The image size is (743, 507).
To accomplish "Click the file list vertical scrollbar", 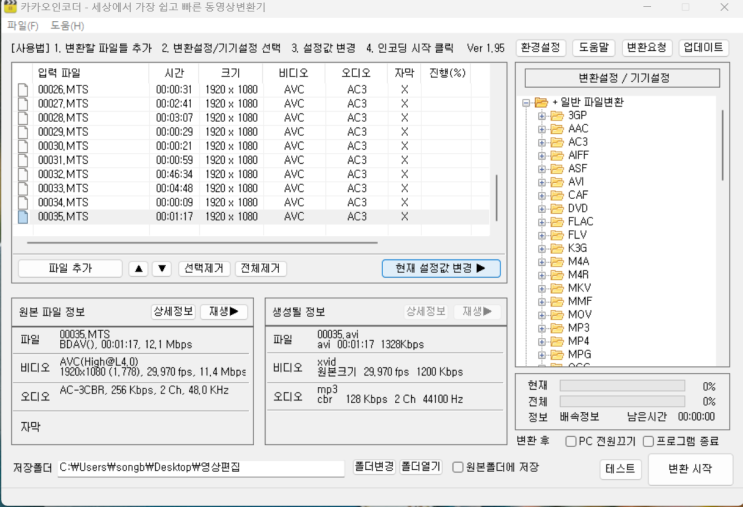I will point(497,198).
